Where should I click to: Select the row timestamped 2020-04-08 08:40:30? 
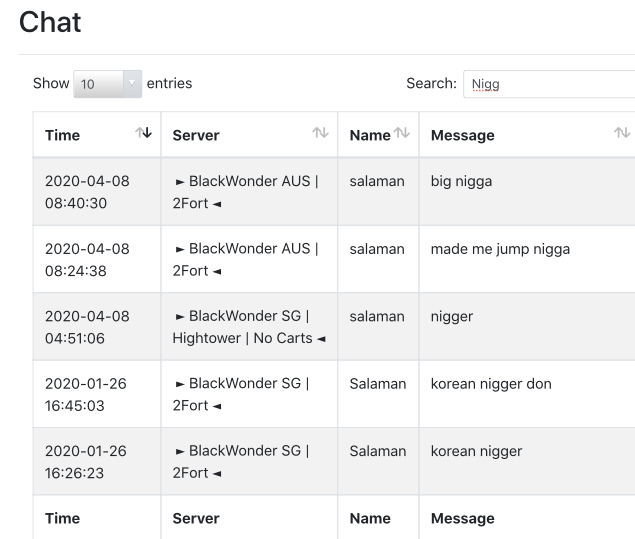coord(334,192)
